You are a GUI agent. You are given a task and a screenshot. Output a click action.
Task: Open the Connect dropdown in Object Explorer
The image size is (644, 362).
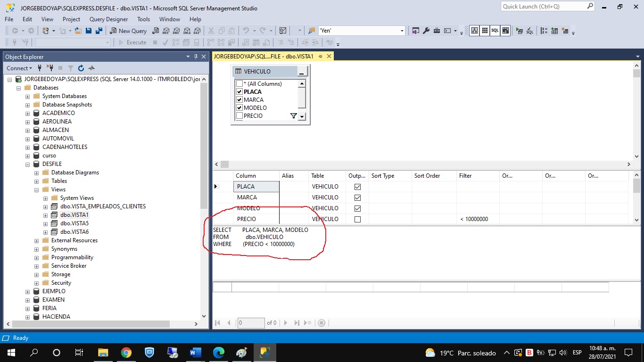[x=19, y=68]
